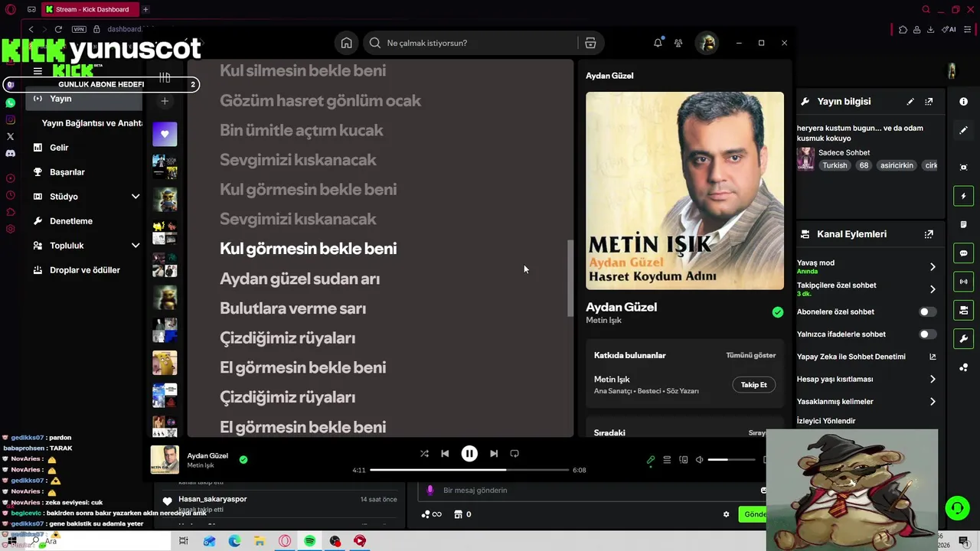Toggle shuffle in Spotify player
Viewport: 980px width, 551px height.
pyautogui.click(x=424, y=453)
